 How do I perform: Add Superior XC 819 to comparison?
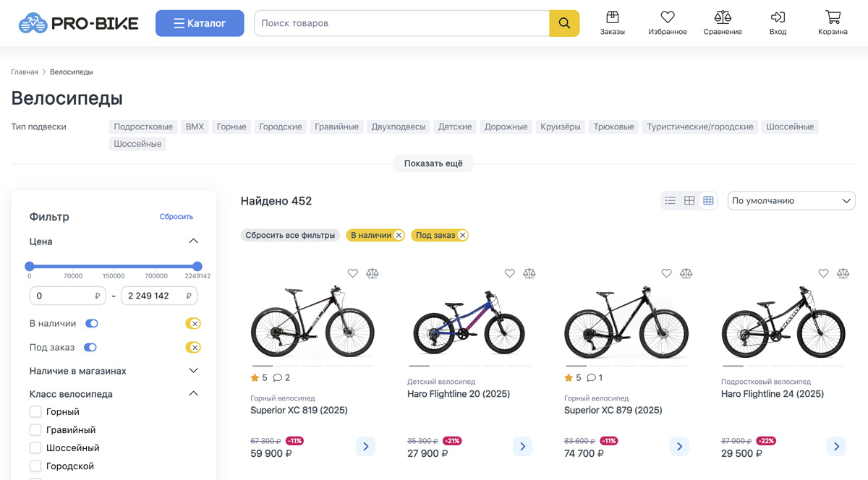coord(373,273)
